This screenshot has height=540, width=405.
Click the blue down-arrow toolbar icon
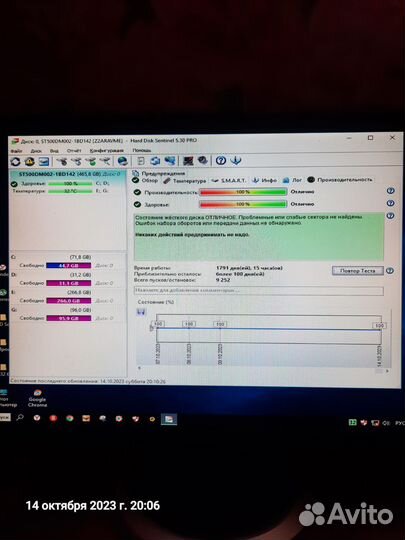(236, 160)
